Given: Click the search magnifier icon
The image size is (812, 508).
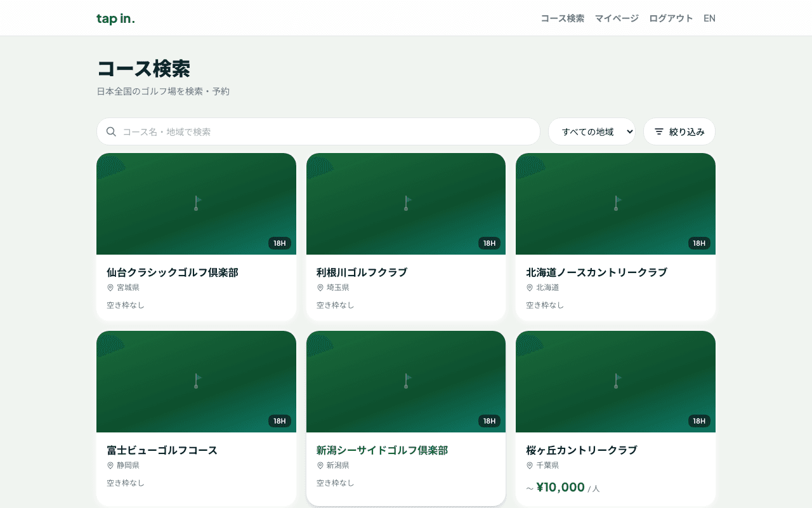Looking at the screenshot, I should (111, 131).
